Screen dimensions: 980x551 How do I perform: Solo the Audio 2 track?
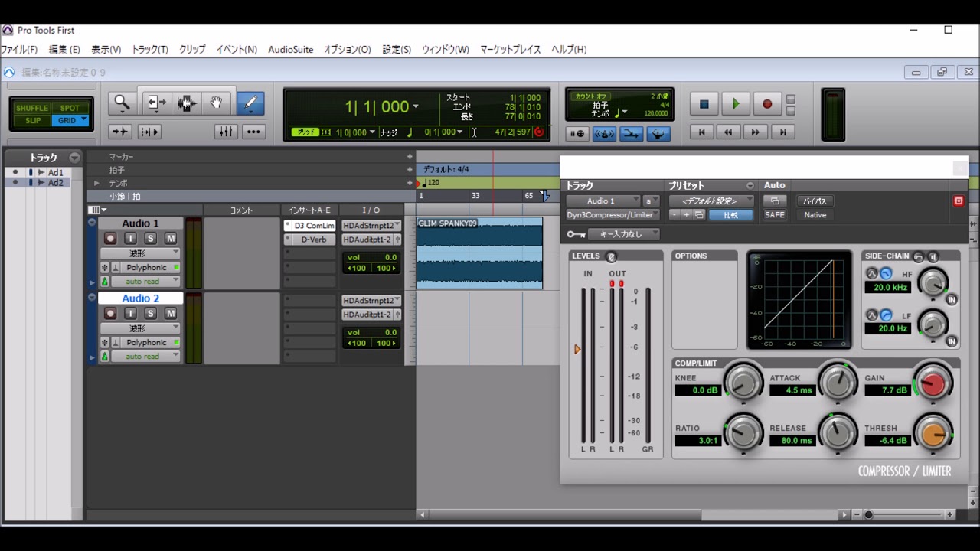[x=150, y=314]
